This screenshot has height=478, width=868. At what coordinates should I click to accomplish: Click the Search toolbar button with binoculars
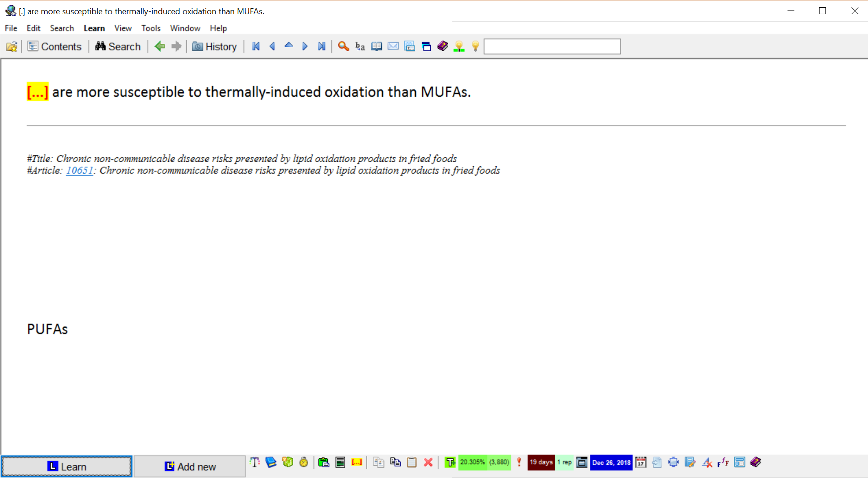pyautogui.click(x=118, y=46)
